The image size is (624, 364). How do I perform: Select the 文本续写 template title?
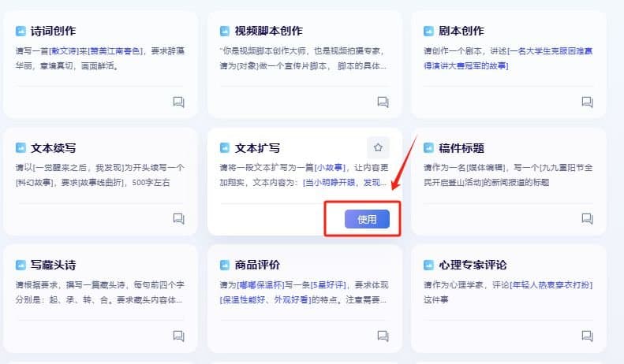(54, 148)
